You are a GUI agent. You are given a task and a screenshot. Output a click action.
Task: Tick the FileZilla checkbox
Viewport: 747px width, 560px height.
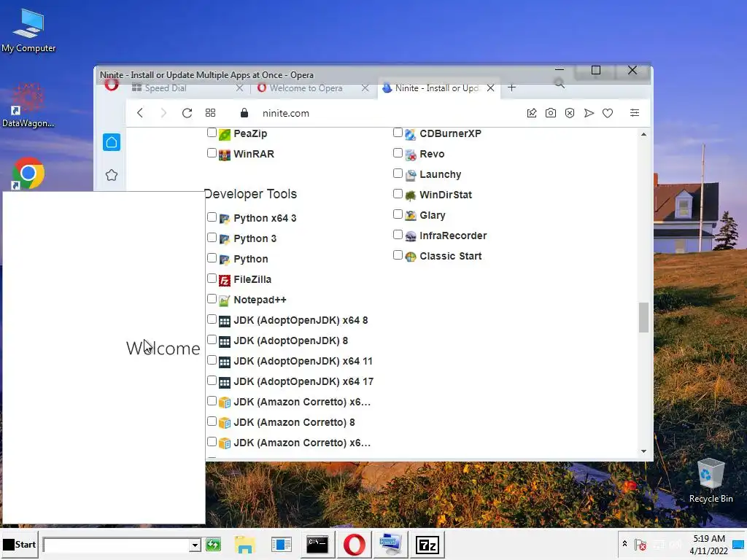[212, 279]
